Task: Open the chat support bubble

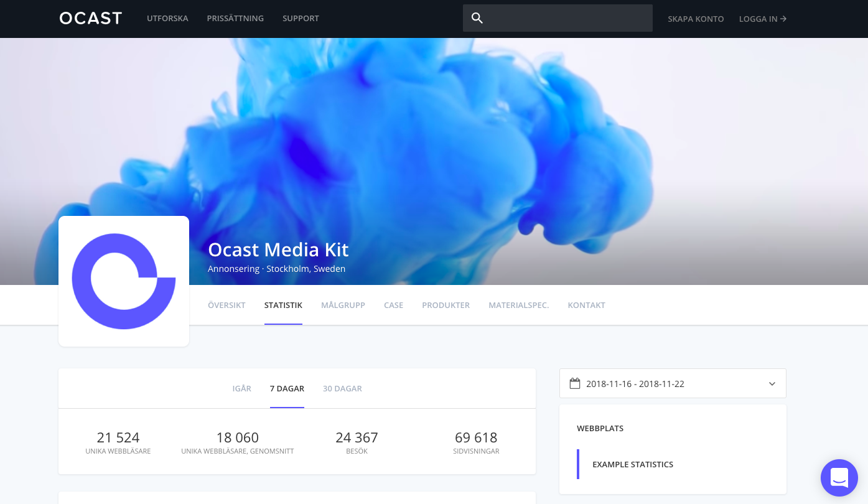Action: (839, 478)
